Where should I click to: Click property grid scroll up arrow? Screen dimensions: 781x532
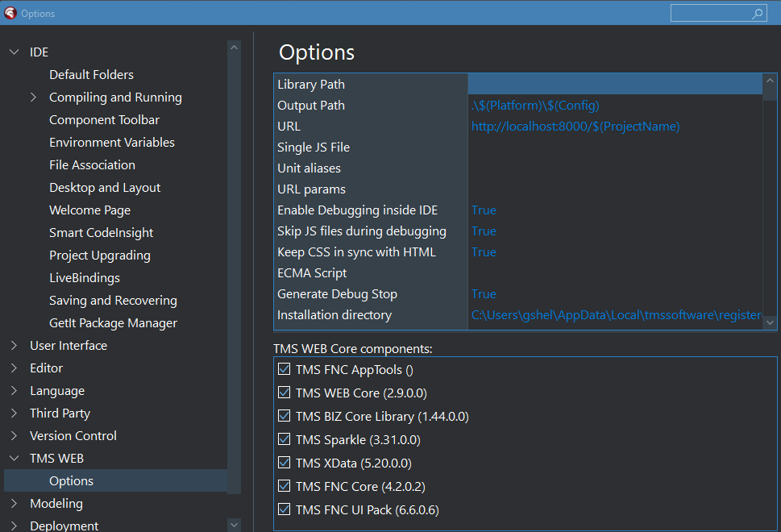coord(770,80)
